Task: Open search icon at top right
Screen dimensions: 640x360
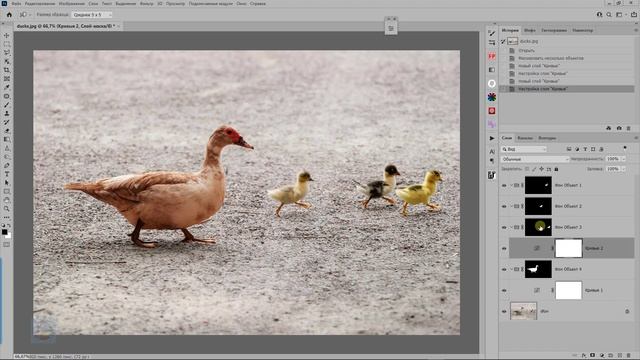Action: pyautogui.click(x=609, y=15)
